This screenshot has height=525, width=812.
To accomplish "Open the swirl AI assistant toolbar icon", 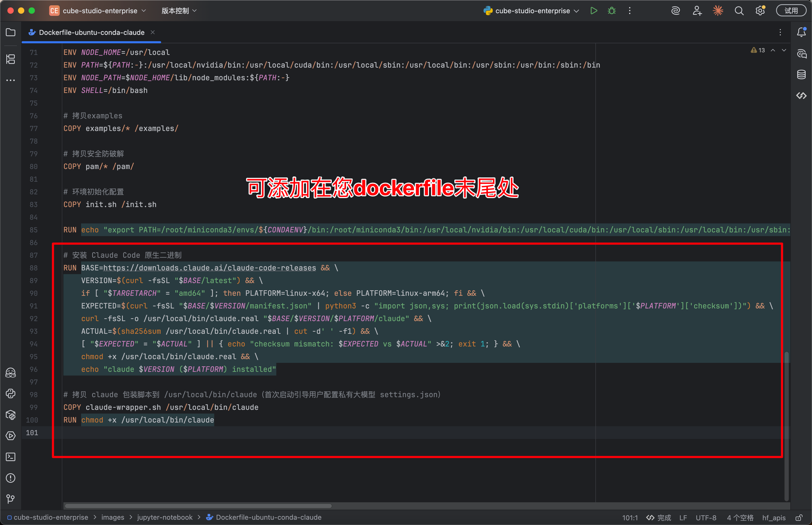I will coord(675,11).
